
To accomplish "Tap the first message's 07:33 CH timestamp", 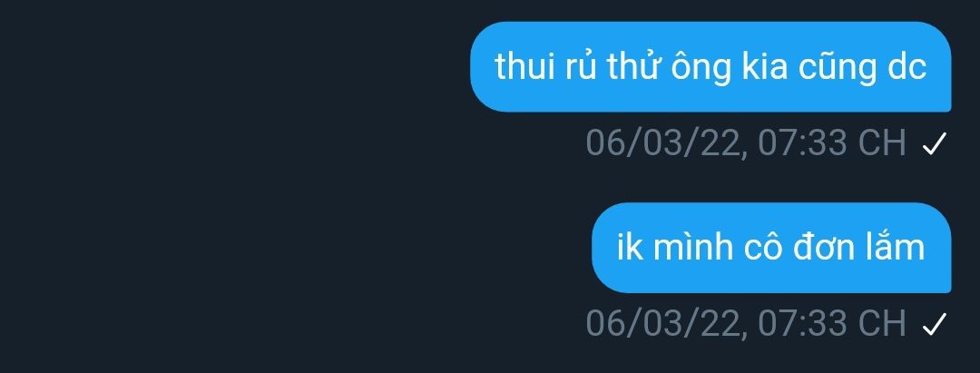I will [x=831, y=143].
